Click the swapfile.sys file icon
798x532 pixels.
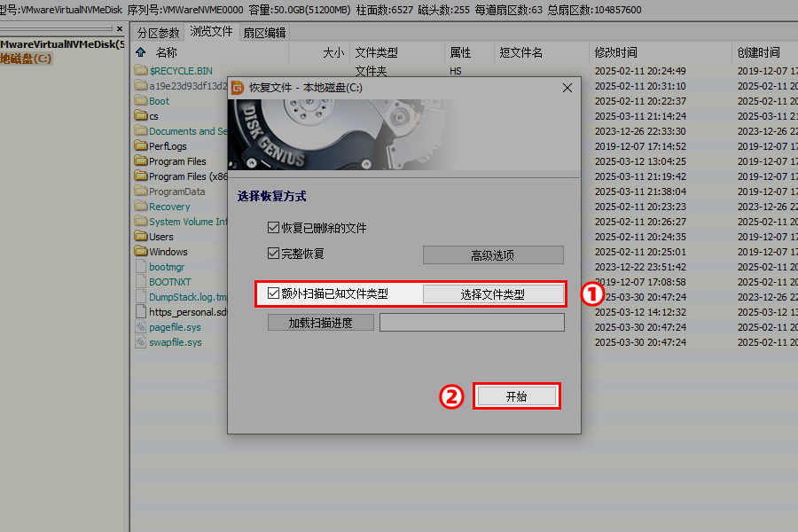[x=141, y=341]
